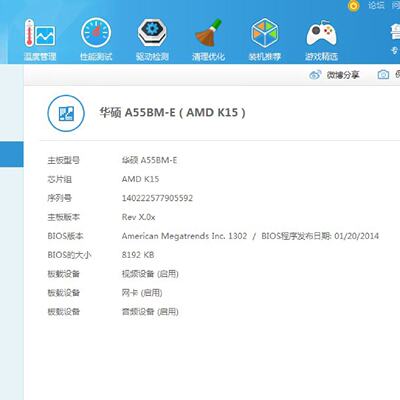Click the camera screenshot icon

click(x=383, y=75)
